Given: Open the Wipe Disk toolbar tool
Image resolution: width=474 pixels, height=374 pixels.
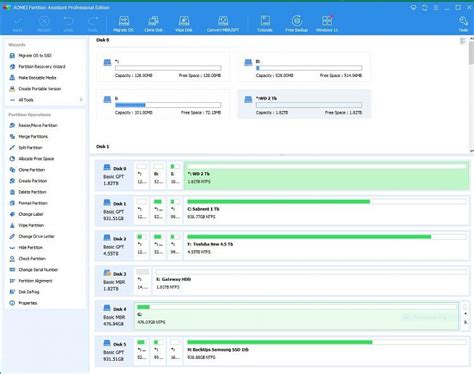Looking at the screenshot, I should click(x=184, y=24).
